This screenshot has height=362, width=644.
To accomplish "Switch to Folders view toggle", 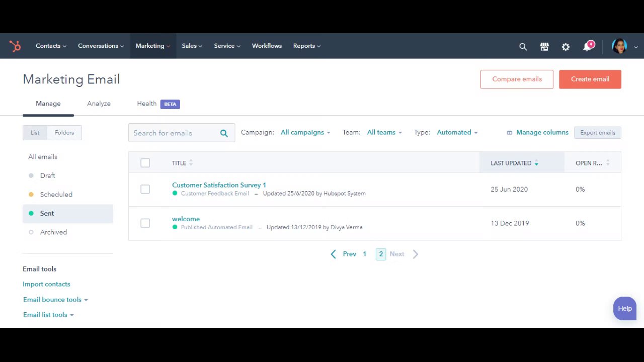I will 64,133.
